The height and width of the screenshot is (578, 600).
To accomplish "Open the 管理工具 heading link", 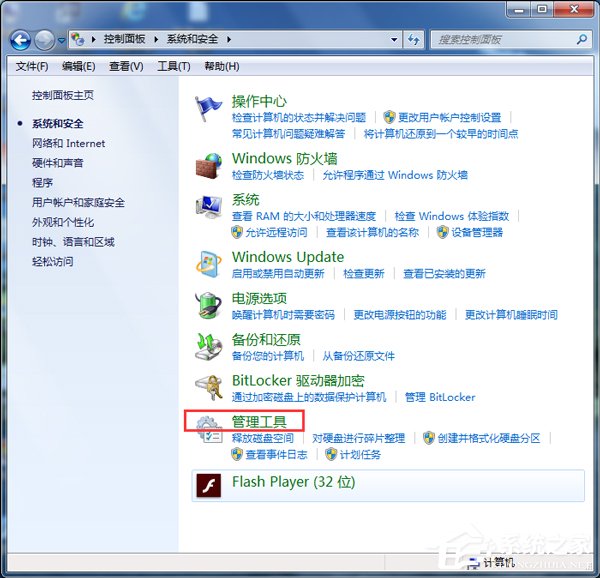I will tap(259, 422).
